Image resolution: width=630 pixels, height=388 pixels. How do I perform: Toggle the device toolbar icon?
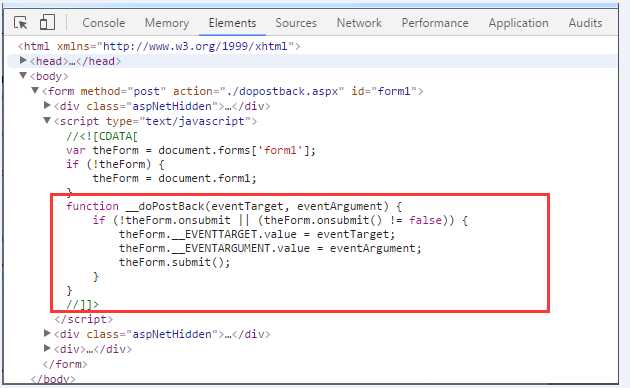click(x=47, y=22)
